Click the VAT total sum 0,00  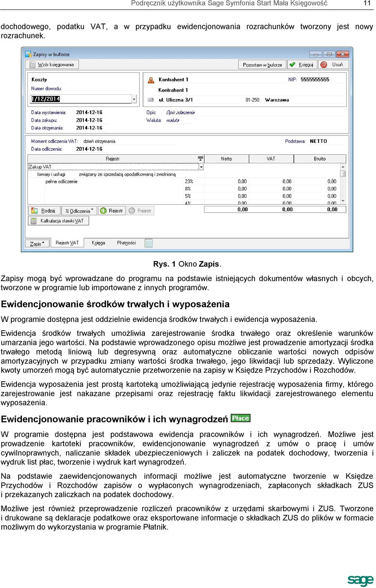(287, 209)
